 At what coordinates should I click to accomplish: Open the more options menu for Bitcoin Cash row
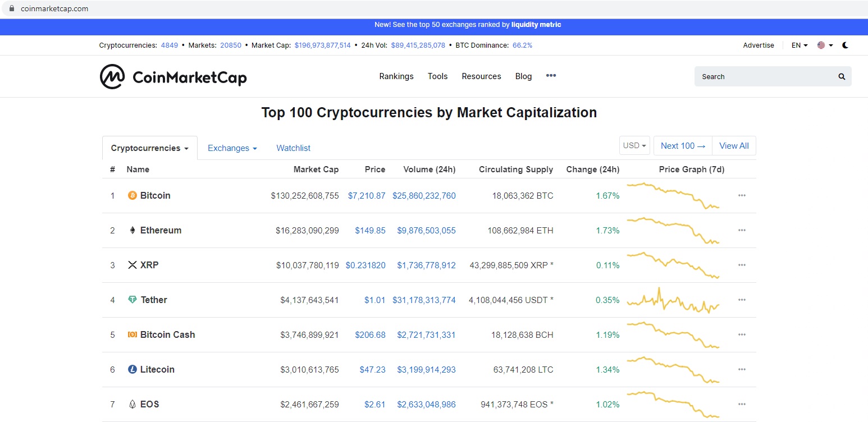click(x=742, y=334)
